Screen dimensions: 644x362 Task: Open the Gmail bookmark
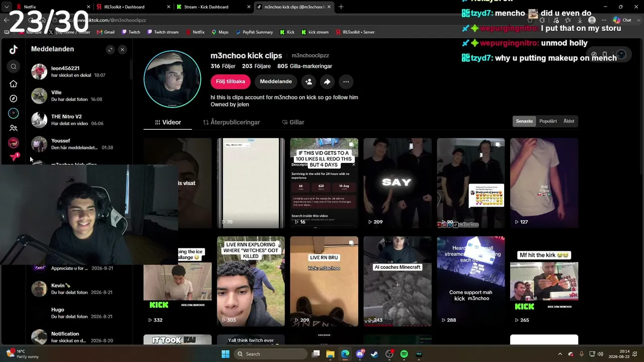pos(106,32)
